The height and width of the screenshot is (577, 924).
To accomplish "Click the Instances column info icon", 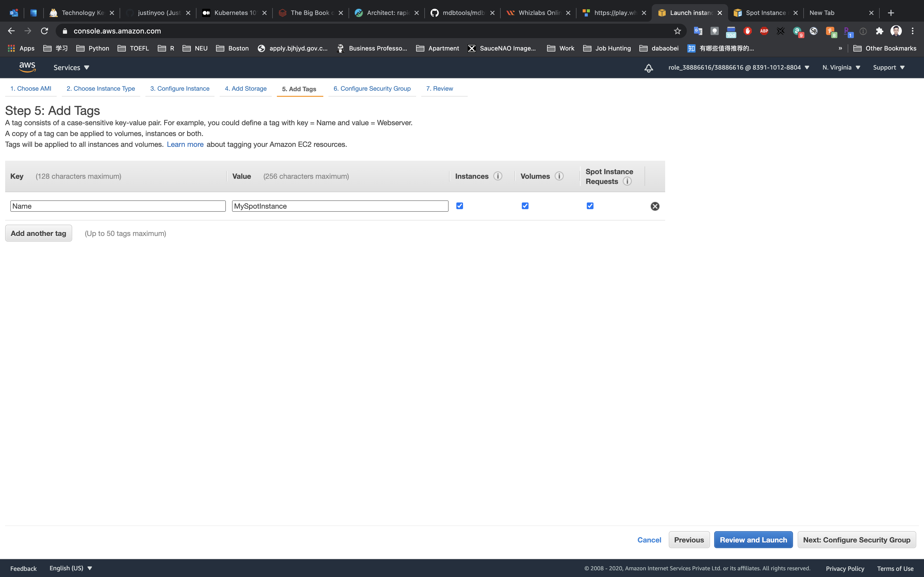I will pos(498,176).
